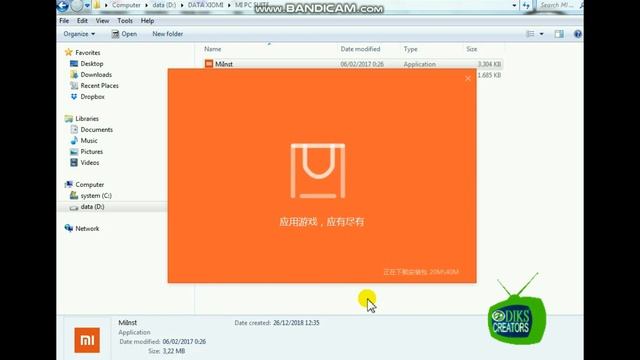Open the Music library icon

(74, 140)
